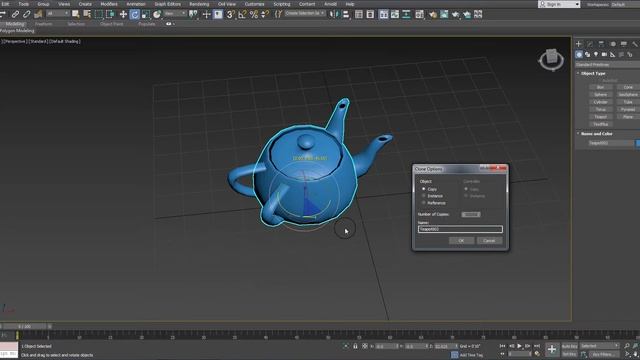Screen dimensions: 640x360
Task: Select Copy radio under Object
Action: click(424, 189)
